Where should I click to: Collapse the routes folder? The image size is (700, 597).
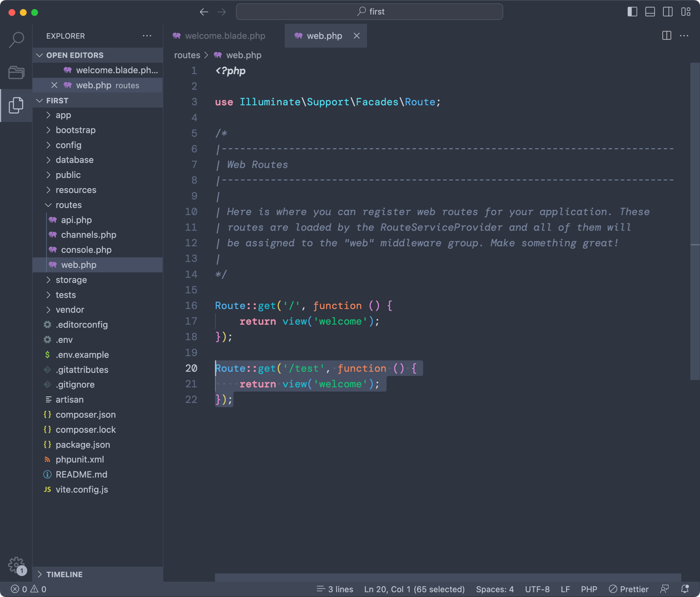tap(68, 205)
